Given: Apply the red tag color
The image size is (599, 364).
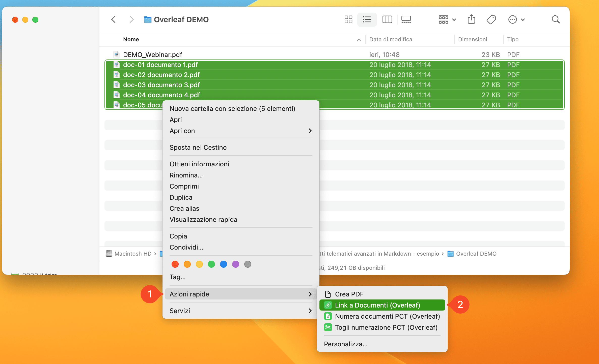Looking at the screenshot, I should pos(175,264).
